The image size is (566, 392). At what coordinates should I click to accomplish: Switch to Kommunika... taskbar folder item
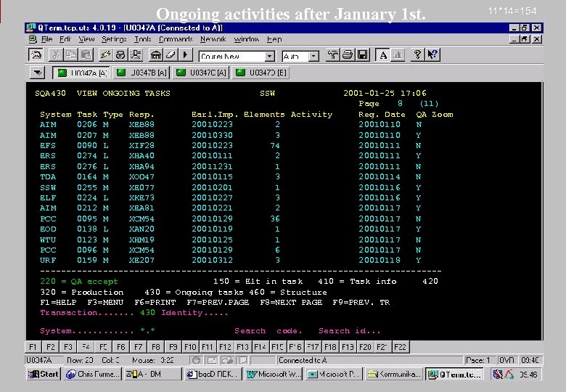click(394, 375)
